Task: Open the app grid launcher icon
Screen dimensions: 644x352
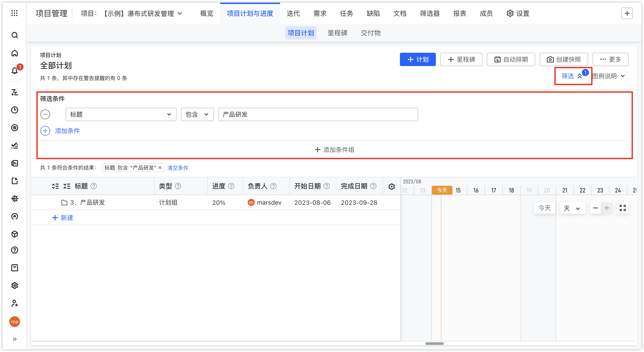Action: point(14,13)
